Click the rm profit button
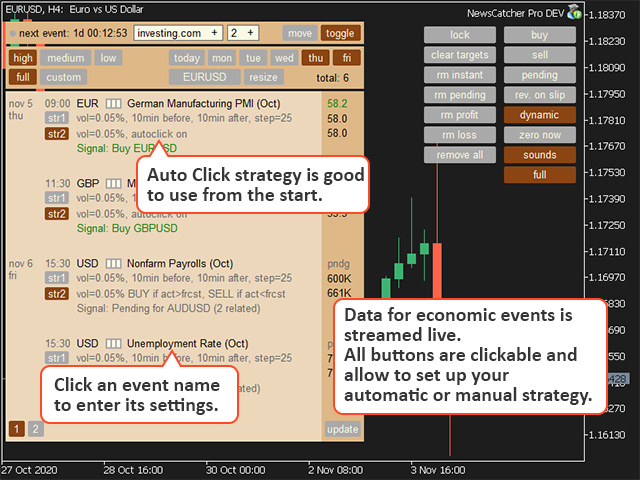640x480 pixels. point(460,115)
